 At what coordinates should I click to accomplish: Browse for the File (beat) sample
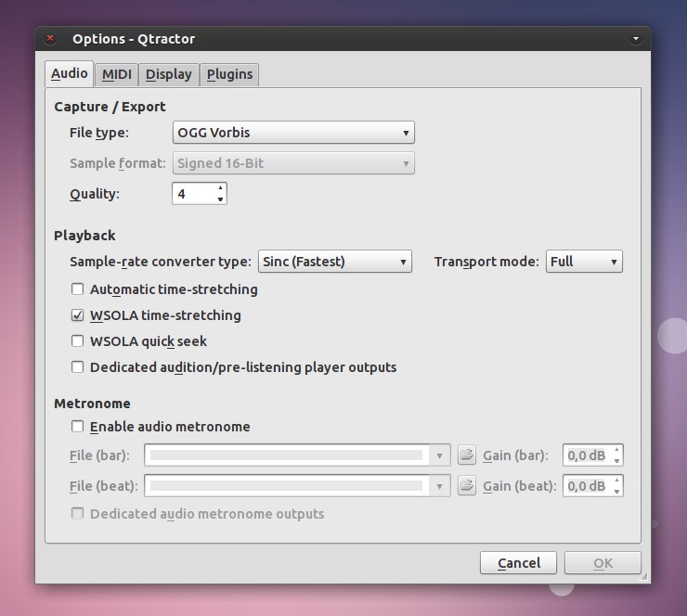click(467, 485)
